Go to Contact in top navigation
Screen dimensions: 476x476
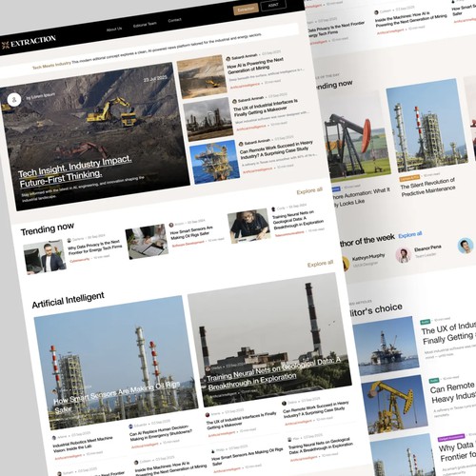pos(174,20)
